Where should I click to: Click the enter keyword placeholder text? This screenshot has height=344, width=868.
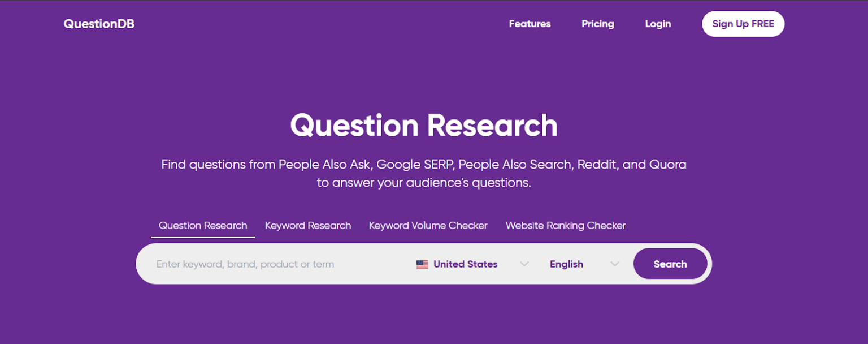click(245, 264)
